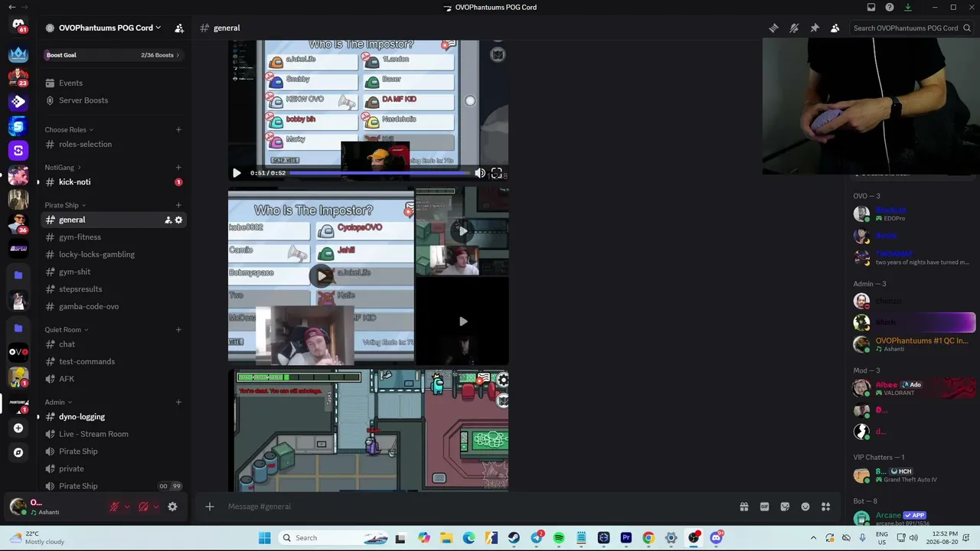
Task: Open the sticker picker
Action: click(x=785, y=507)
